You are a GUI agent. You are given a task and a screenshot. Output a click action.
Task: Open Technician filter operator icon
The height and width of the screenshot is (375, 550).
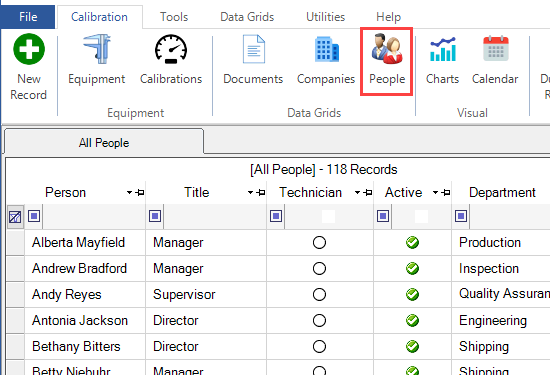click(276, 216)
